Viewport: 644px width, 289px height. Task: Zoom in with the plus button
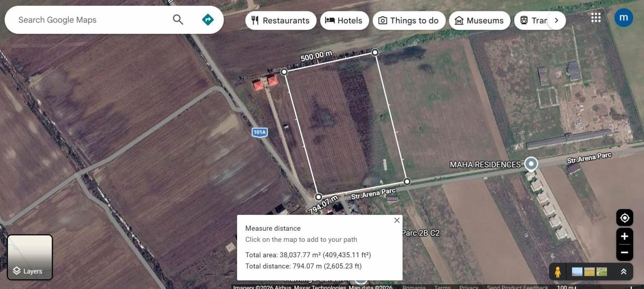pos(625,236)
